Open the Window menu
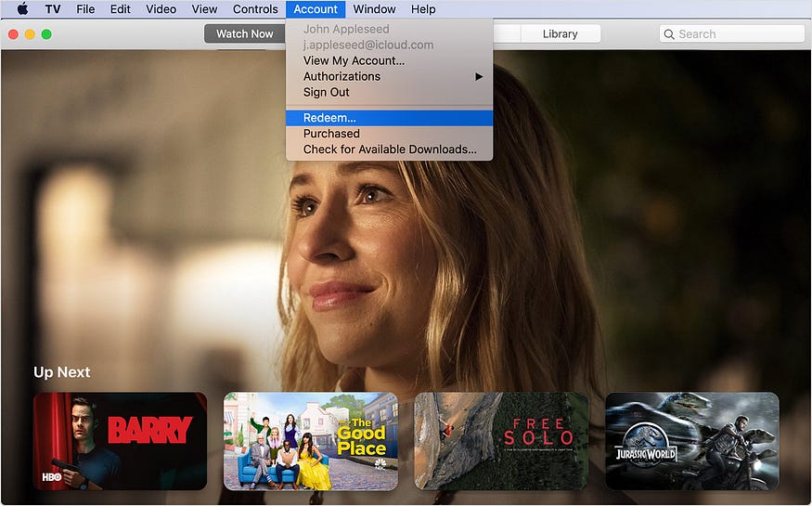The width and height of the screenshot is (812, 506). click(x=374, y=8)
